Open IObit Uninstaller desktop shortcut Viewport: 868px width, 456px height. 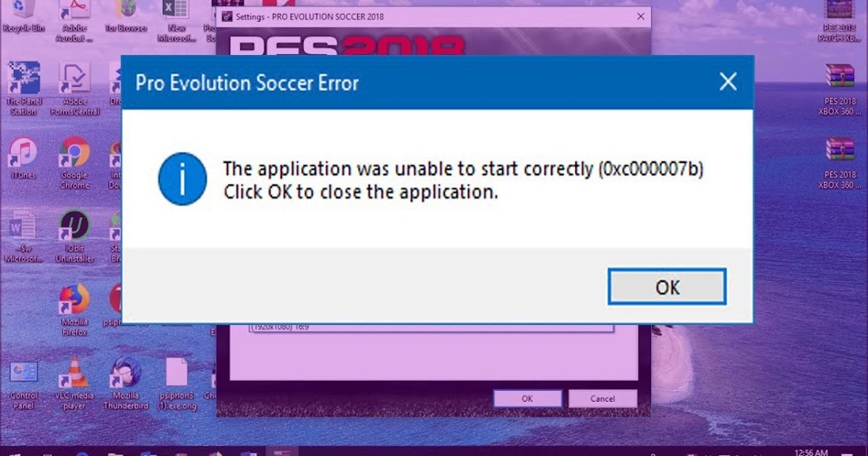tap(74, 237)
